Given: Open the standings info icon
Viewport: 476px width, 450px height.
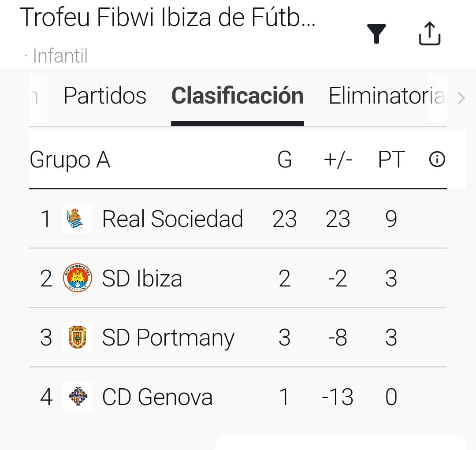Looking at the screenshot, I should pyautogui.click(x=437, y=160).
